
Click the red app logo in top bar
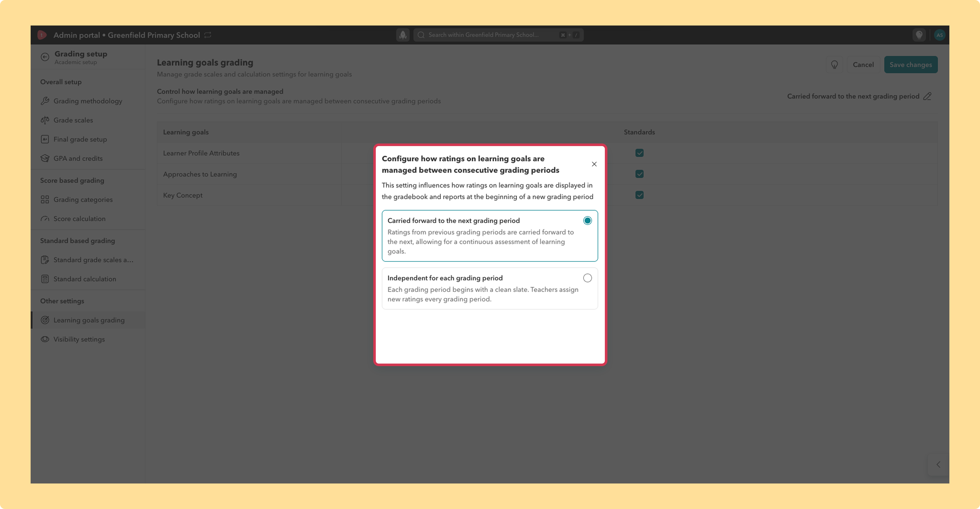coord(42,35)
